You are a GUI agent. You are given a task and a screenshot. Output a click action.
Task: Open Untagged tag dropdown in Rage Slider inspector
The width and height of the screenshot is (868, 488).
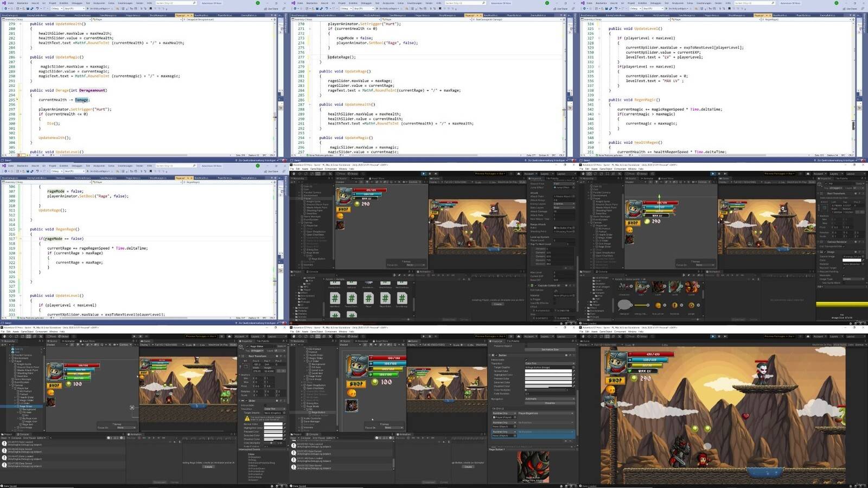coord(258,351)
